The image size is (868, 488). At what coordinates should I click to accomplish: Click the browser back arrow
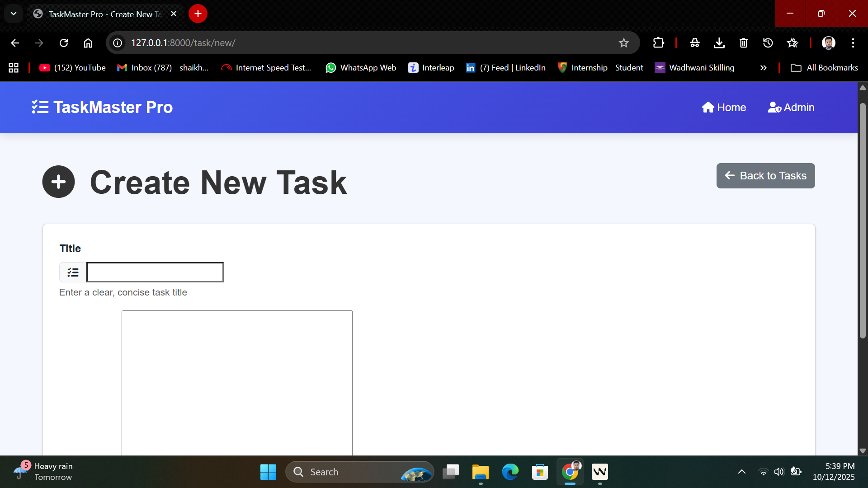[x=15, y=43]
